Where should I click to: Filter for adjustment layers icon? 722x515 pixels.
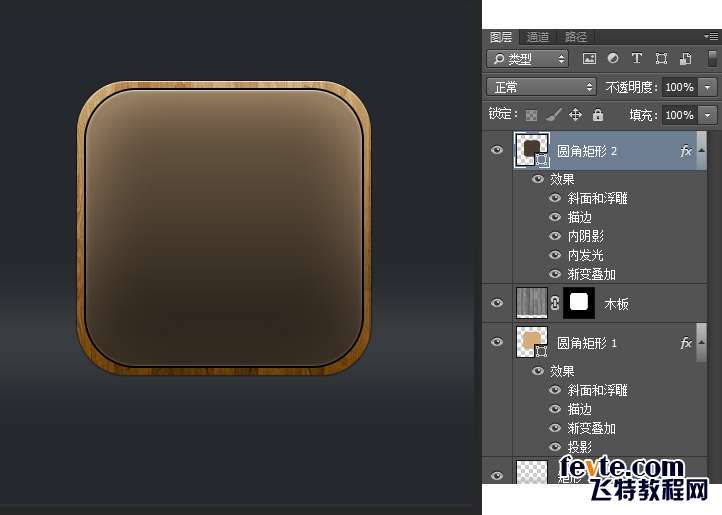(x=613, y=58)
